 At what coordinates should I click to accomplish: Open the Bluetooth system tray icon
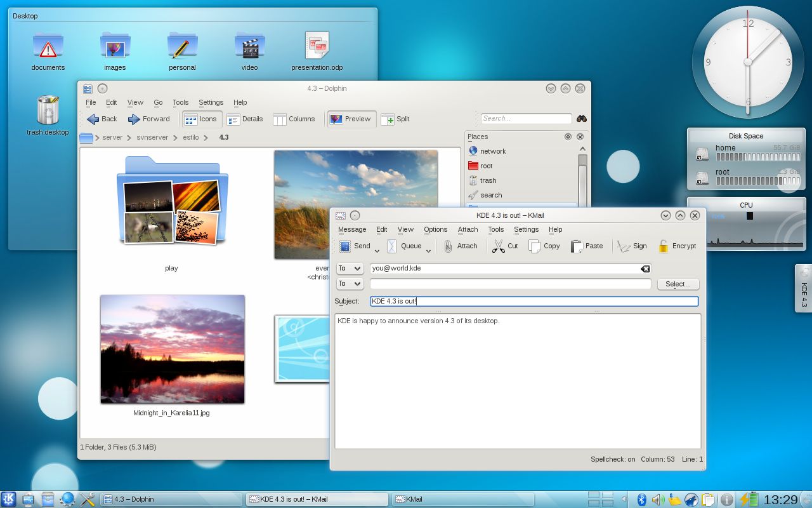643,499
